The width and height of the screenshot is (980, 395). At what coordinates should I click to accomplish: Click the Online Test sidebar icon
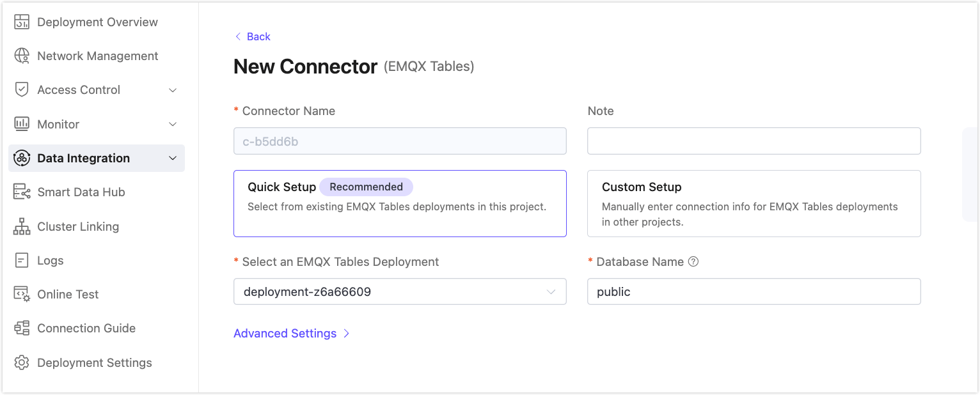[21, 294]
